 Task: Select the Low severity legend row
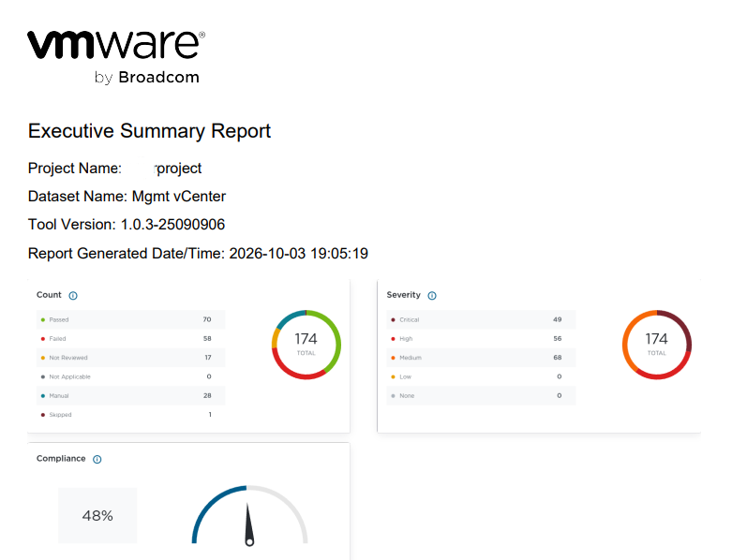pyautogui.click(x=480, y=376)
